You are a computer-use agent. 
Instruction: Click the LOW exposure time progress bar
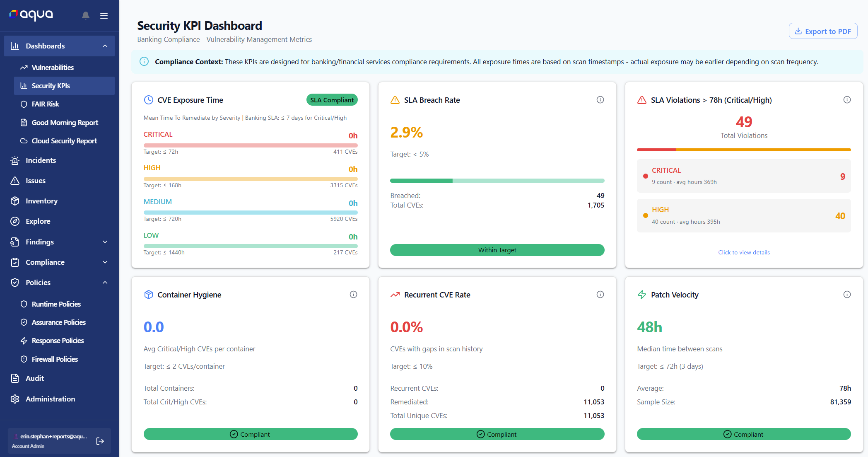251,246
